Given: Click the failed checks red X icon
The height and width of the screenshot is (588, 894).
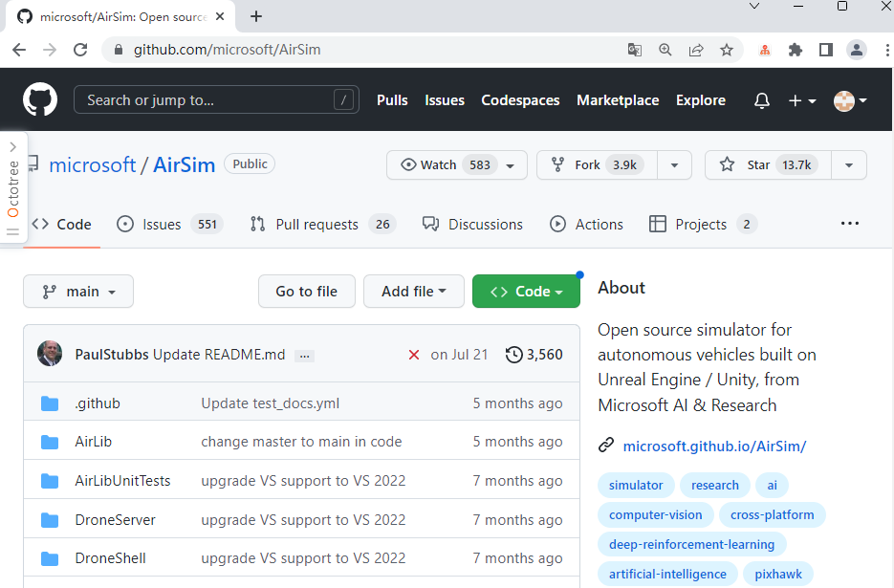Looking at the screenshot, I should (x=414, y=355).
